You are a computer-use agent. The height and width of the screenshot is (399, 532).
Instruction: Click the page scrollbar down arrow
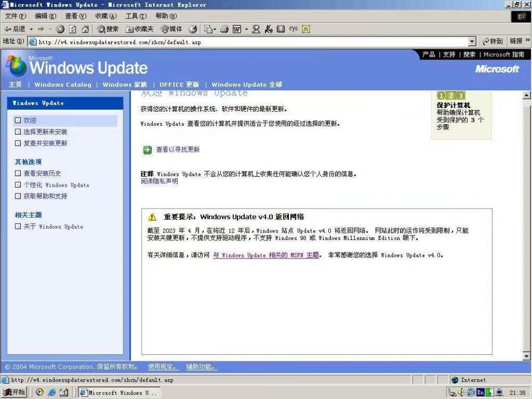(527, 356)
